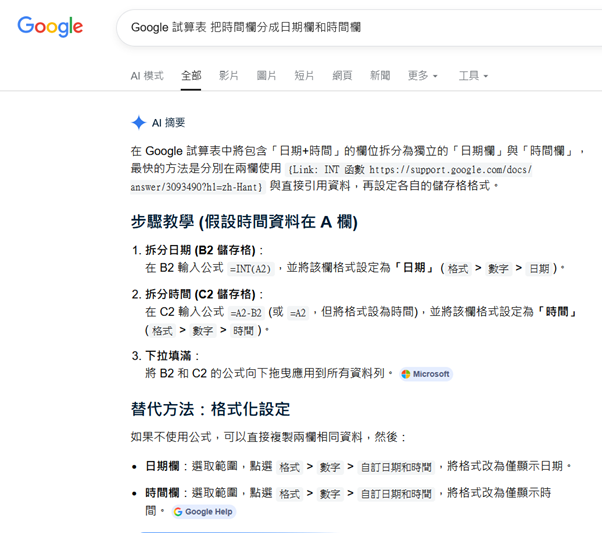
Task: Open the Google Help source chip
Action: [203, 512]
